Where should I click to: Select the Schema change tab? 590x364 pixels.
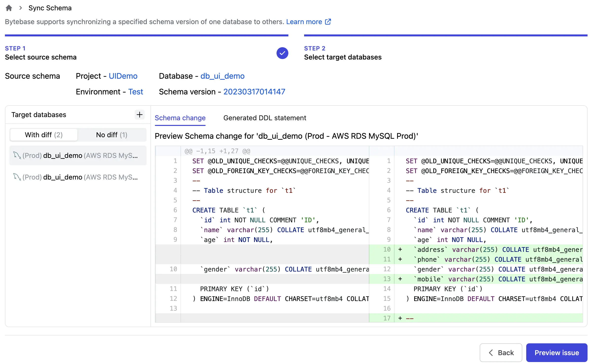180,118
